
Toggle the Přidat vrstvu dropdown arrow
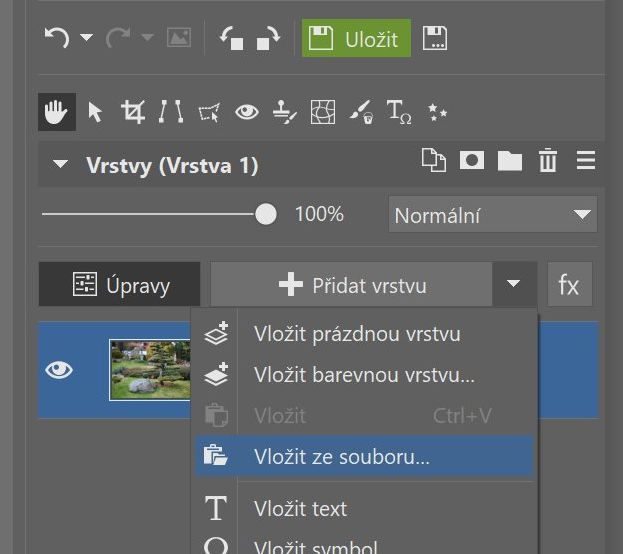point(514,284)
